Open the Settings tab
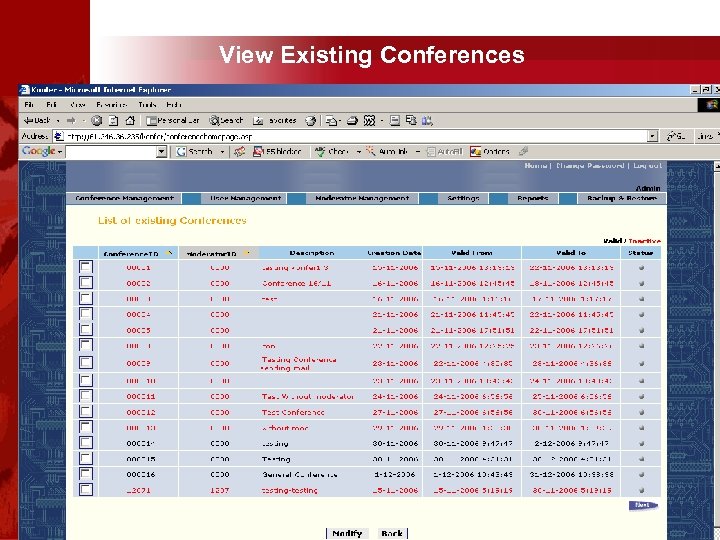 pos(463,198)
